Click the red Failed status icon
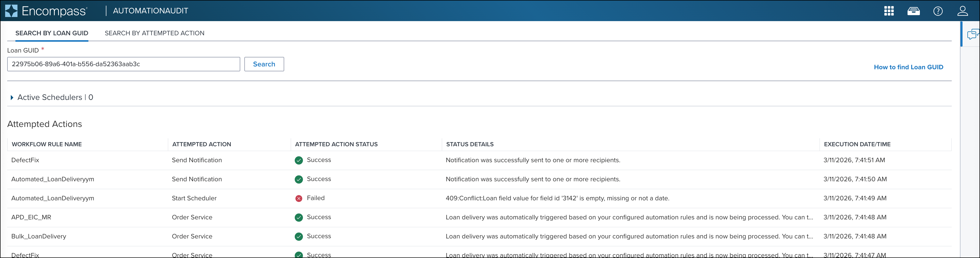 [x=299, y=198]
